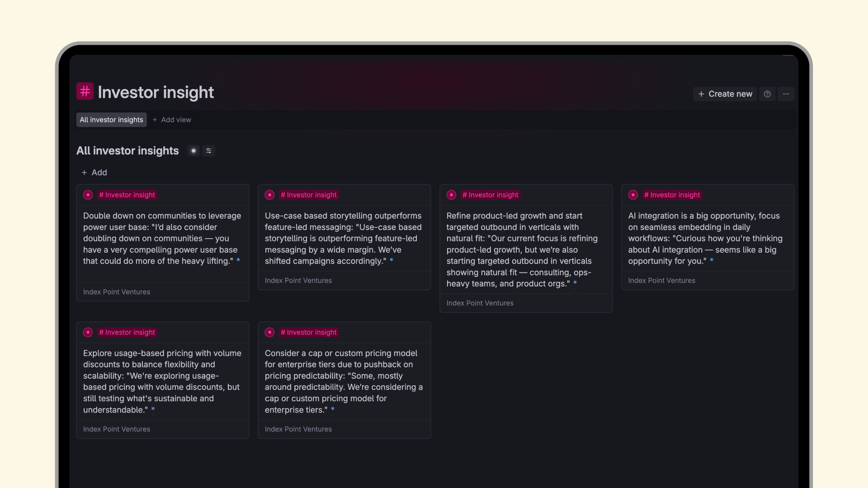This screenshot has width=868, height=488.
Task: Click Add button above the cards
Action: click(x=94, y=173)
